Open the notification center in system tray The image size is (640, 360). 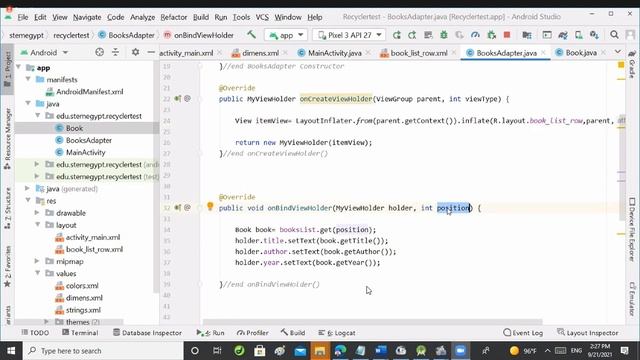(x=624, y=351)
